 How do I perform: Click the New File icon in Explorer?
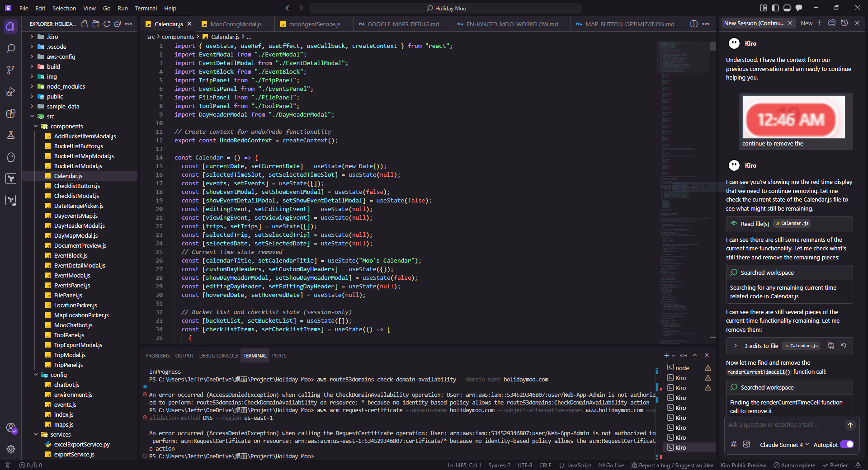coord(85,24)
